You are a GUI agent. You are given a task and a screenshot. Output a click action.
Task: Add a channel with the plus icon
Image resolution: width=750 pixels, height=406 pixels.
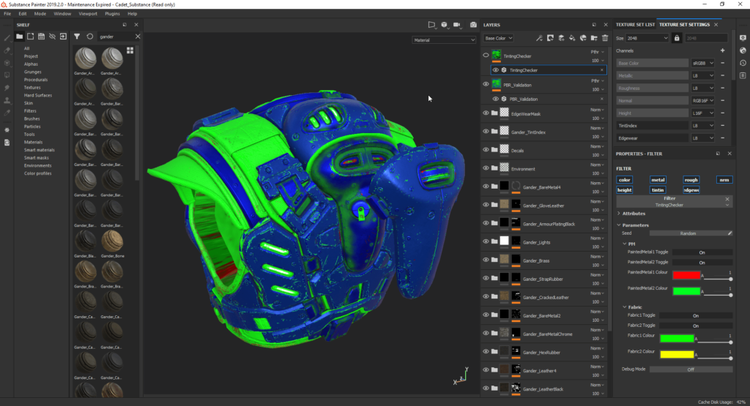pyautogui.click(x=722, y=50)
